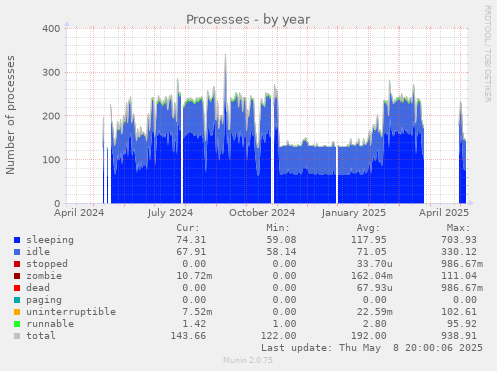This screenshot has height=371, width=497.
Task: Click the 200 y-axis tick label
Action: tap(51, 116)
